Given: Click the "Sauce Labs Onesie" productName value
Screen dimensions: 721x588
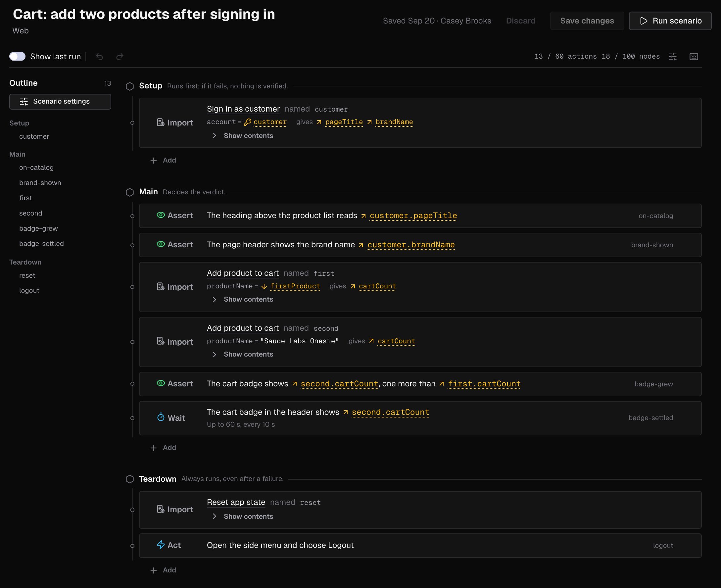Looking at the screenshot, I should pyautogui.click(x=299, y=341).
